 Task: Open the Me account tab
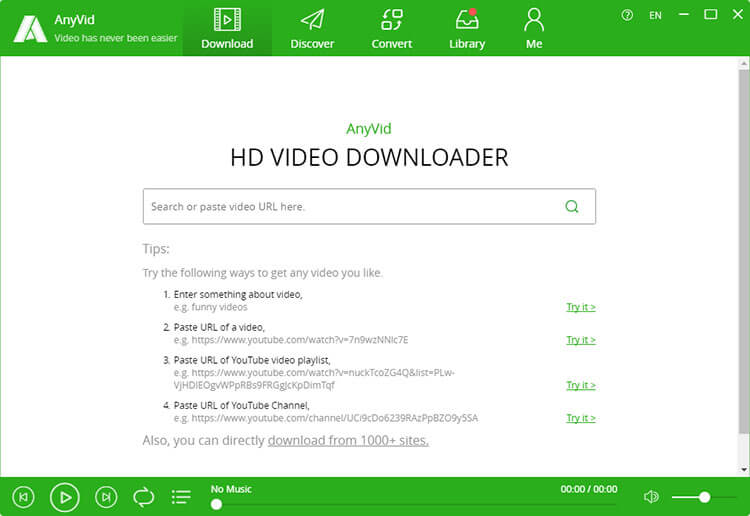[534, 29]
